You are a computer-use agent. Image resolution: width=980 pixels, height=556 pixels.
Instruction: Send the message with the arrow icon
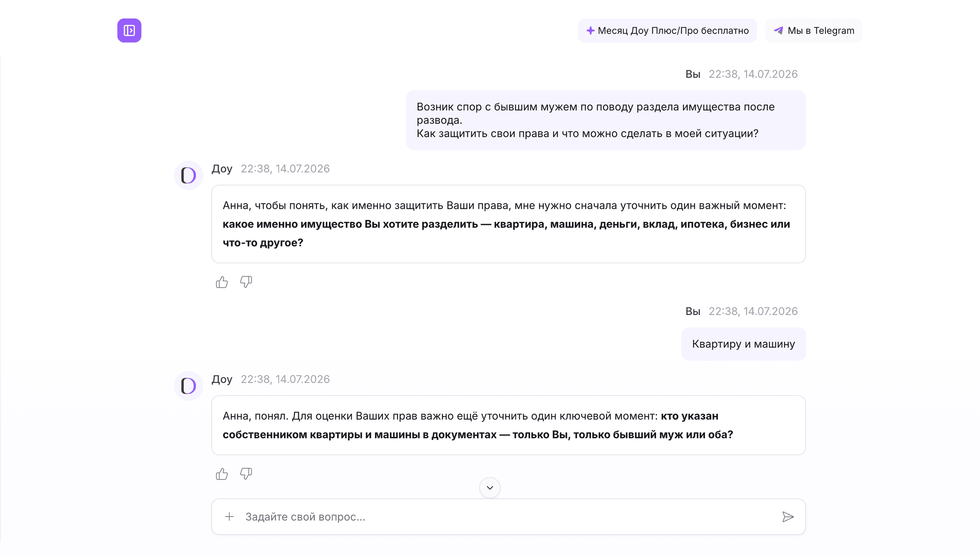[x=788, y=517]
